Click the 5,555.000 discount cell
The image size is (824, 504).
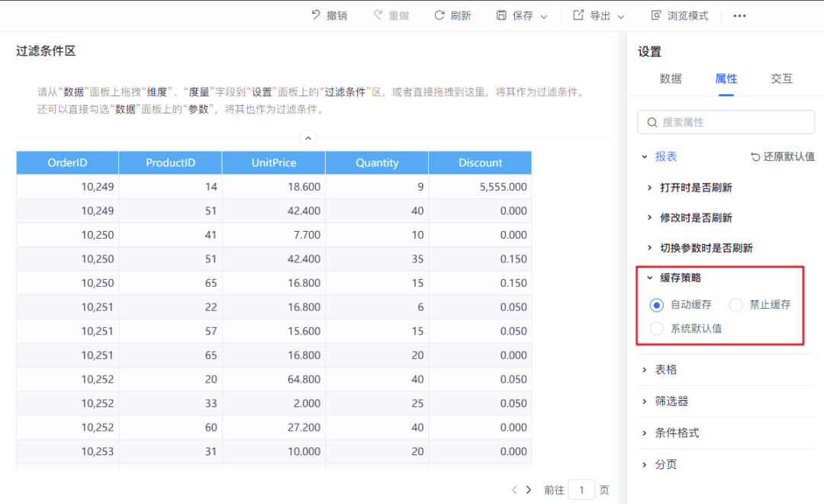481,187
